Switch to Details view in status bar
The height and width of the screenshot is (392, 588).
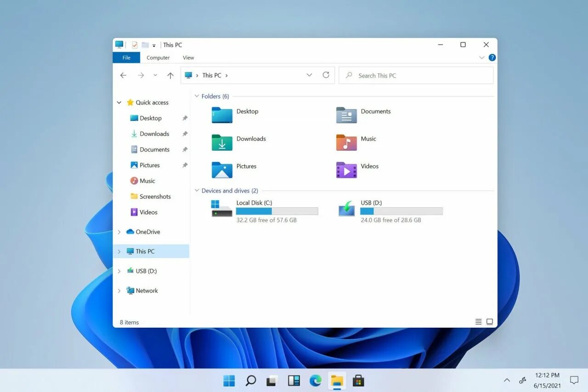[x=478, y=322]
